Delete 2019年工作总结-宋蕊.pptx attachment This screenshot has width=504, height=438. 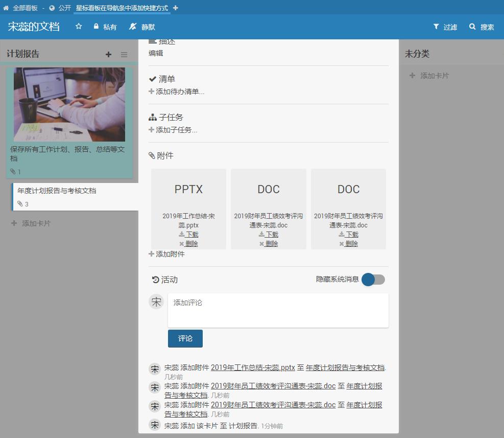coord(188,244)
